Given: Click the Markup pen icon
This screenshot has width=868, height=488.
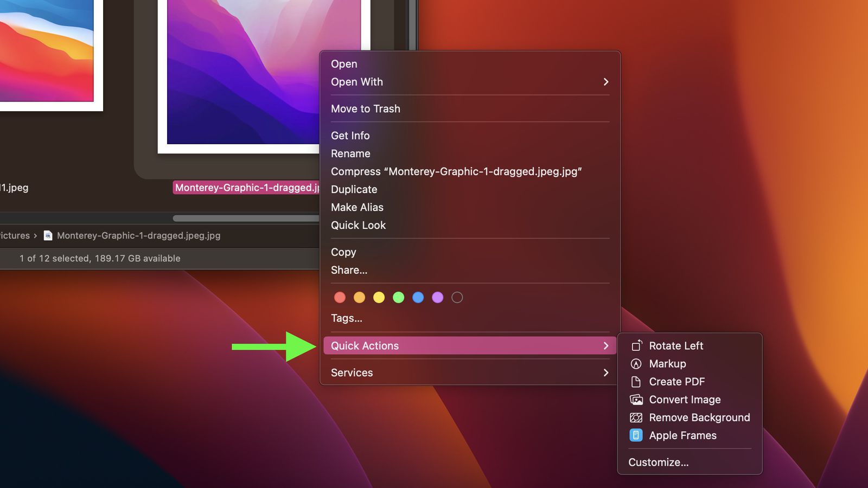Looking at the screenshot, I should click(x=636, y=364).
